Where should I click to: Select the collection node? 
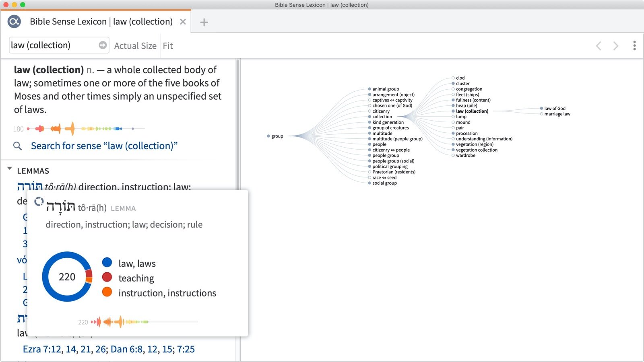380,117
